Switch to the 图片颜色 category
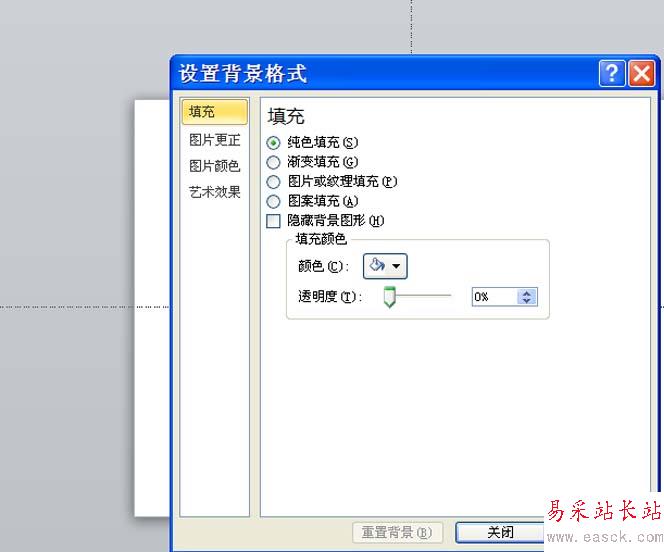 pyautogui.click(x=215, y=166)
